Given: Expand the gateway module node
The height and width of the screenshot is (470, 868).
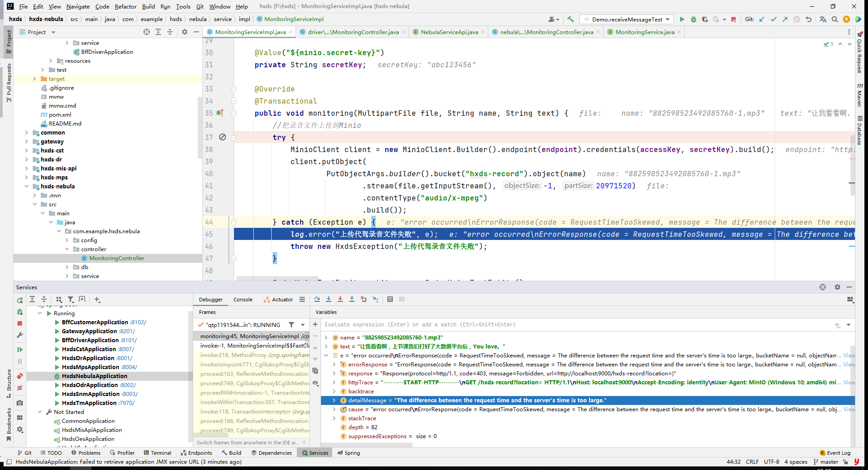Looking at the screenshot, I should click(x=26, y=141).
